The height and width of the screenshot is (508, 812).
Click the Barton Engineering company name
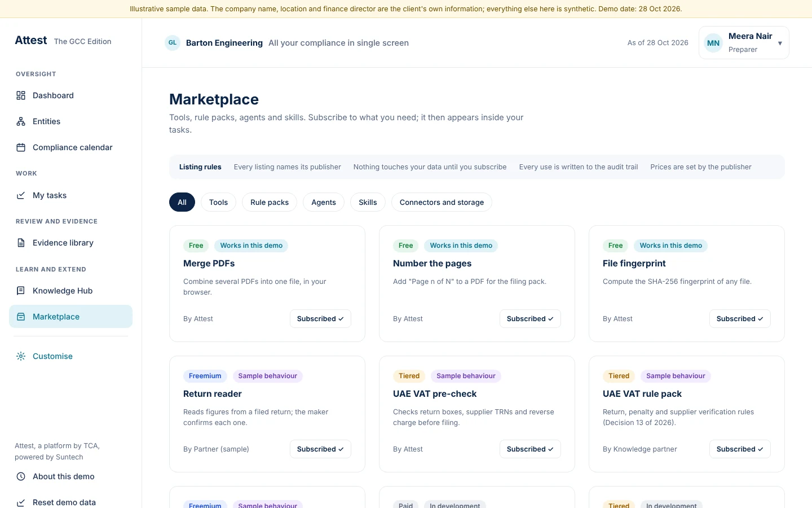224,43
